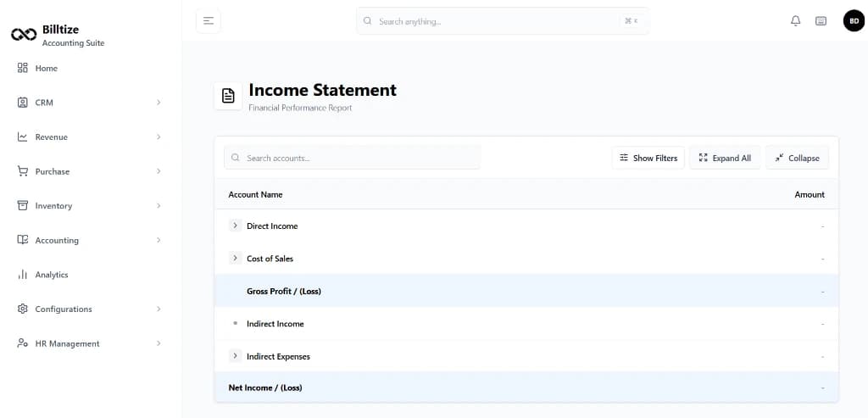Screen dimensions: 868x418
Task: Open the BD user avatar menu
Action: tap(854, 21)
